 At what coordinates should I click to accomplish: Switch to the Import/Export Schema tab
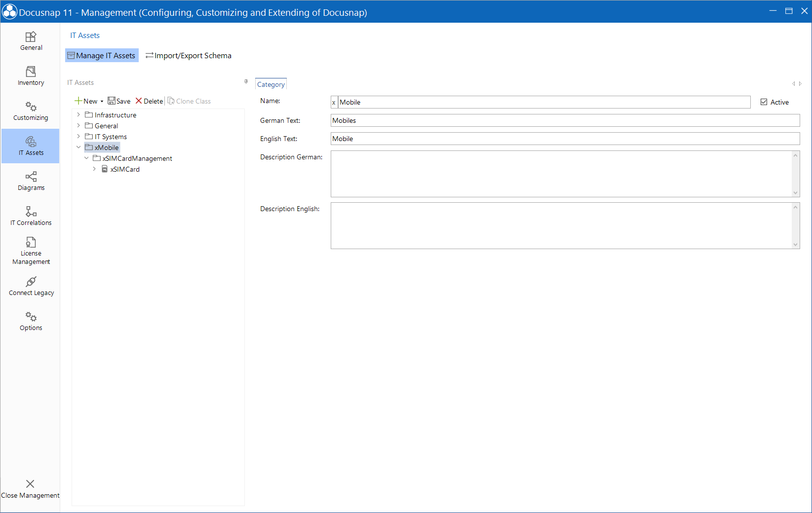[x=188, y=55]
